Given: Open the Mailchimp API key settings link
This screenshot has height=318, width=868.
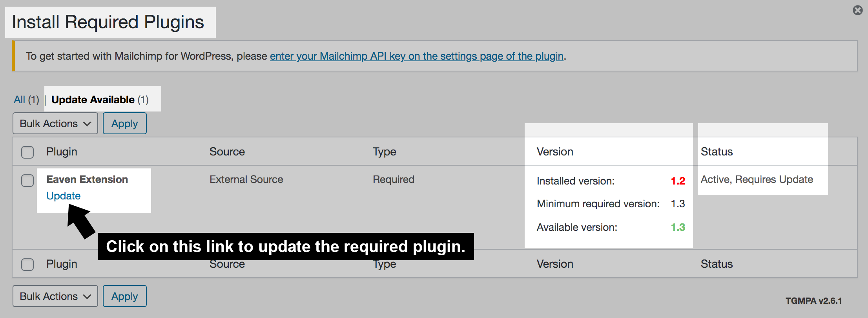Looking at the screenshot, I should point(417,56).
